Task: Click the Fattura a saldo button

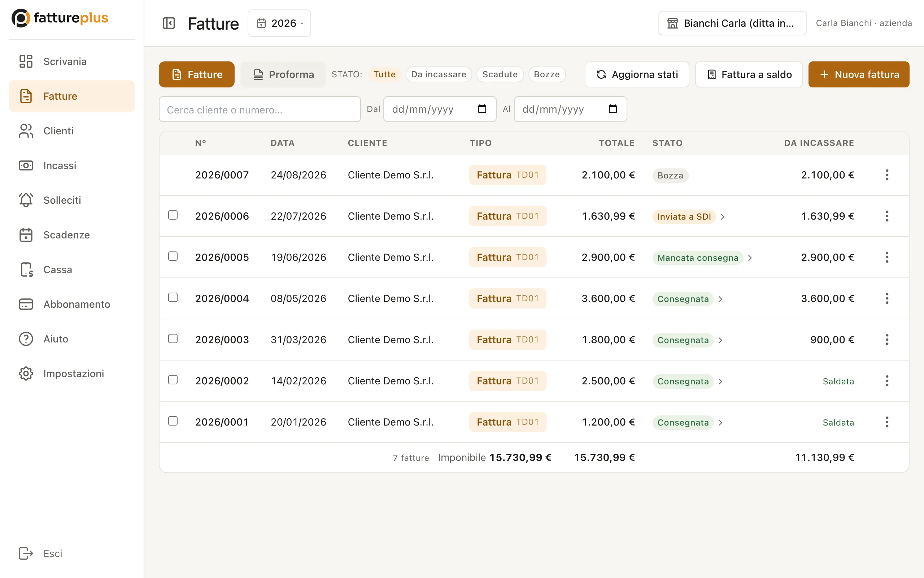Action: pos(749,74)
